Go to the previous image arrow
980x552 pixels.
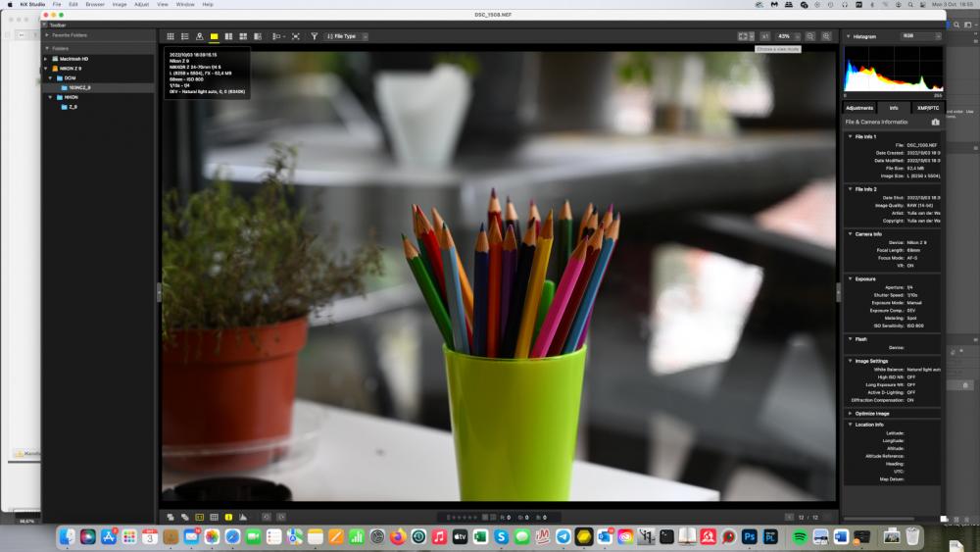tap(789, 517)
